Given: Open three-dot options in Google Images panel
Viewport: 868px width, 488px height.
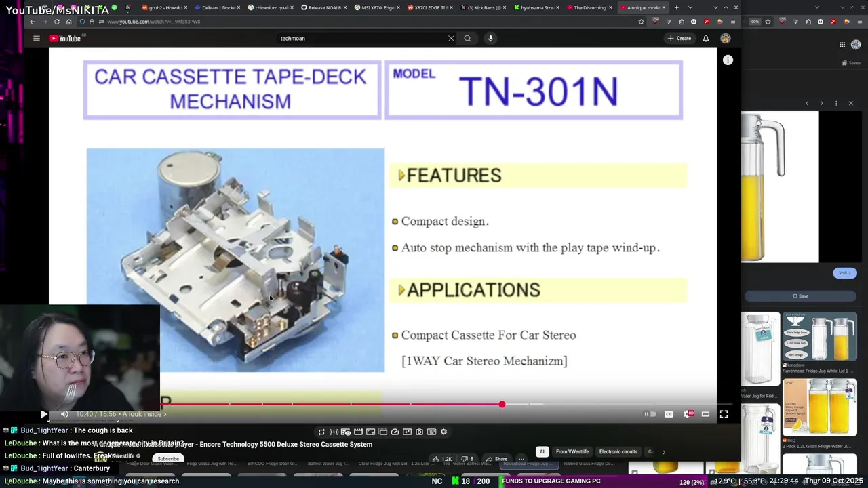Looking at the screenshot, I should click(x=836, y=103).
